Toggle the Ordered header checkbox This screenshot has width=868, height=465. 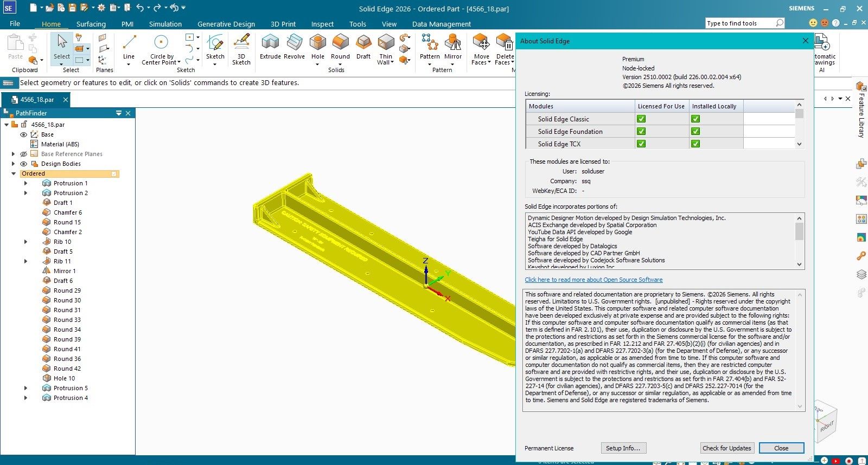114,174
